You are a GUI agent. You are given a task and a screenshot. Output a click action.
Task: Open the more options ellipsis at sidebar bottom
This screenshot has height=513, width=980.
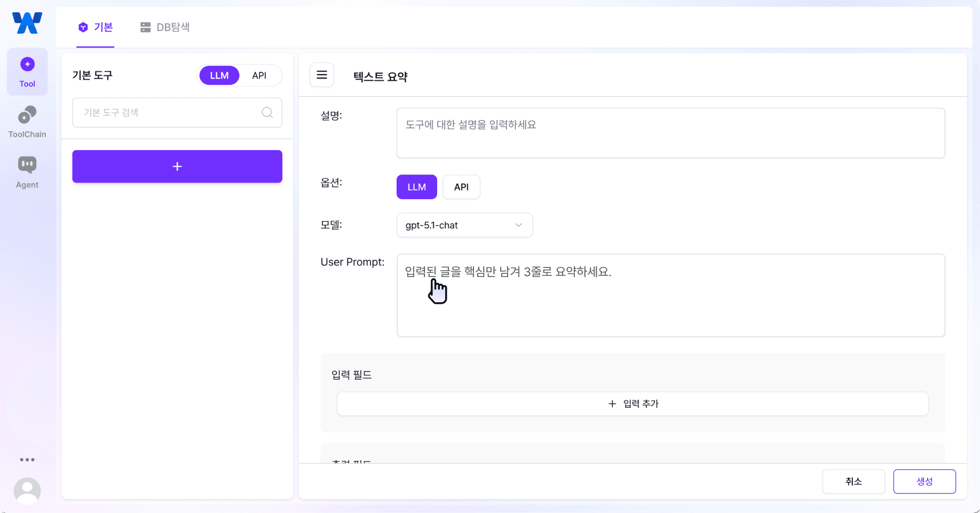(27, 460)
